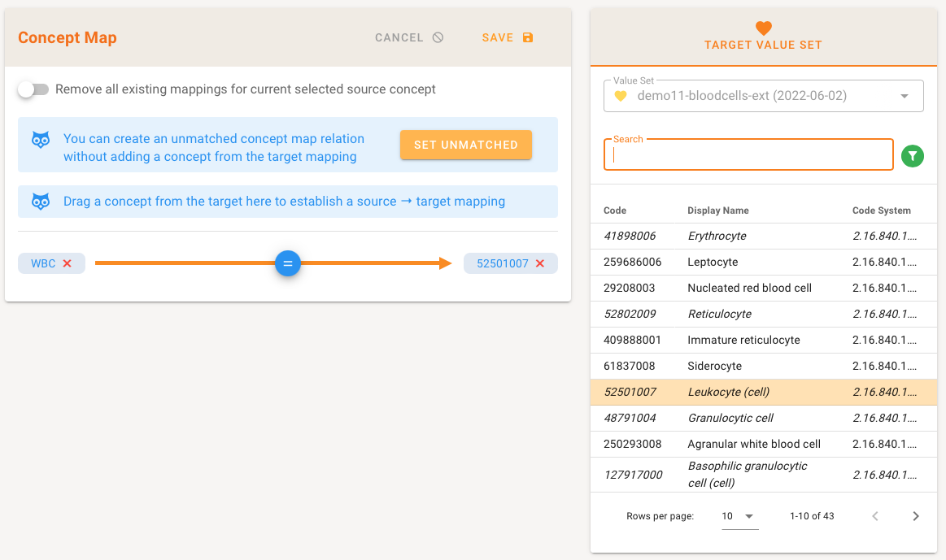The height and width of the screenshot is (560, 946).
Task: Select the Agranular white blood cell row
Action: [x=754, y=444]
